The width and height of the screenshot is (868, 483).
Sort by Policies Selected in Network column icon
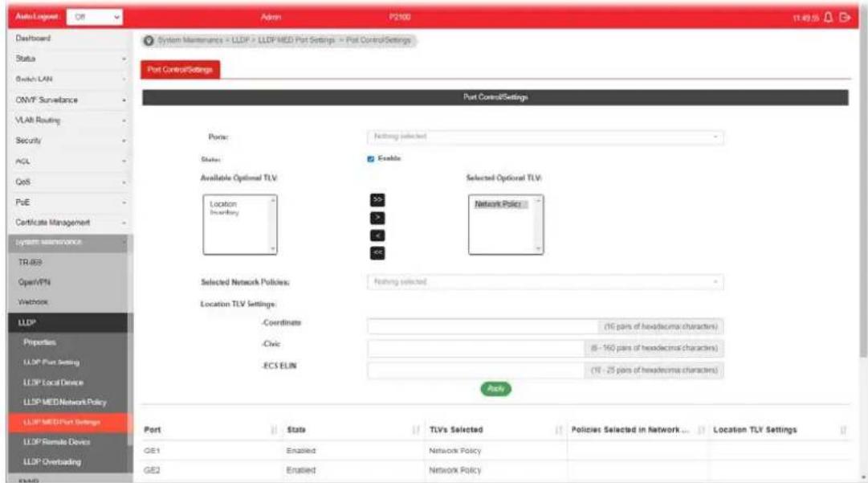[701, 430]
